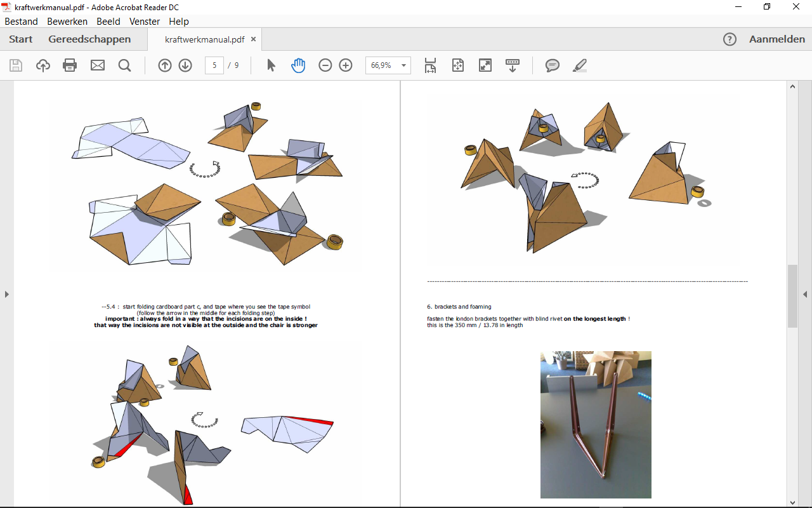This screenshot has height=508, width=812.
Task: Switch to the Start tab
Action: (x=21, y=39)
